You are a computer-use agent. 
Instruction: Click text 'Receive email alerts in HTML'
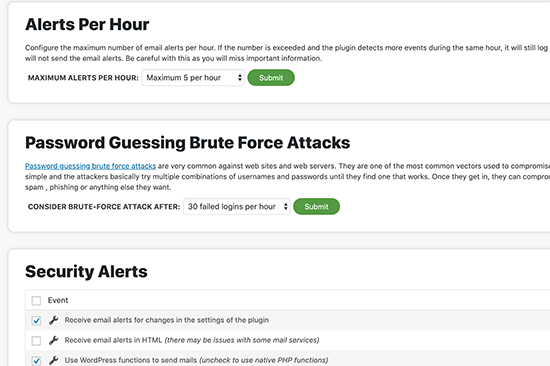tap(113, 340)
